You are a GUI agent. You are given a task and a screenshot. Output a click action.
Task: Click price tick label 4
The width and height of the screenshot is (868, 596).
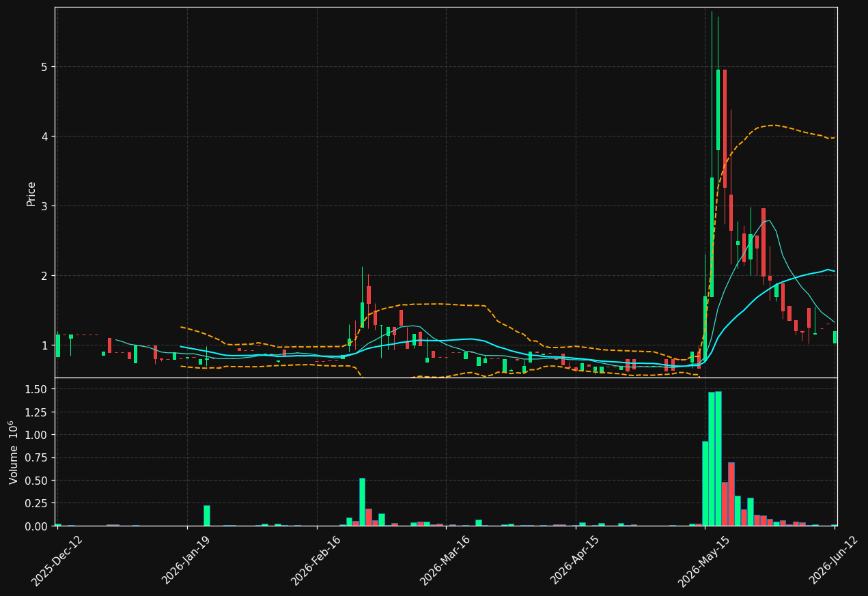coord(44,137)
